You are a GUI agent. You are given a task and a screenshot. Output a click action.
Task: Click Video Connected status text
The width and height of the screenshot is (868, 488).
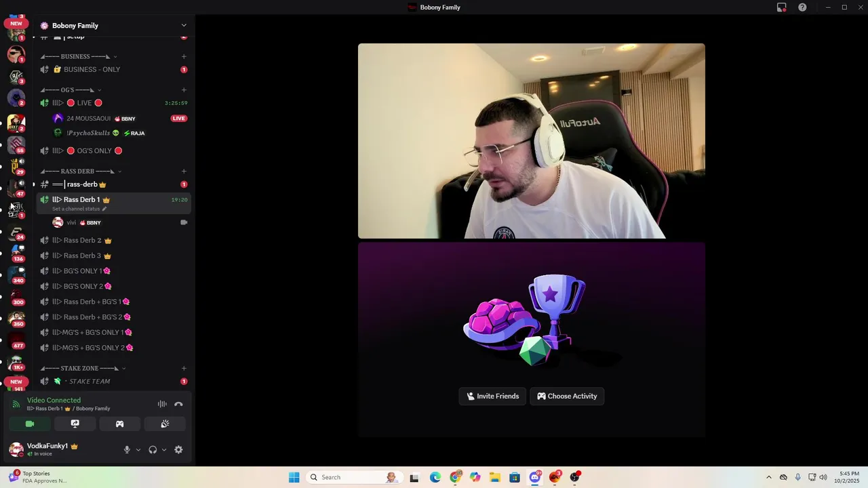pyautogui.click(x=54, y=401)
